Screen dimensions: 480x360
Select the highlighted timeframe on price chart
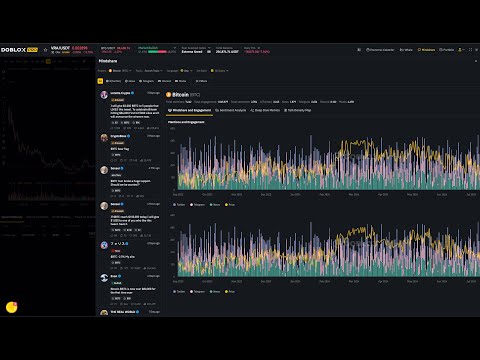pyautogui.click(x=48, y=61)
